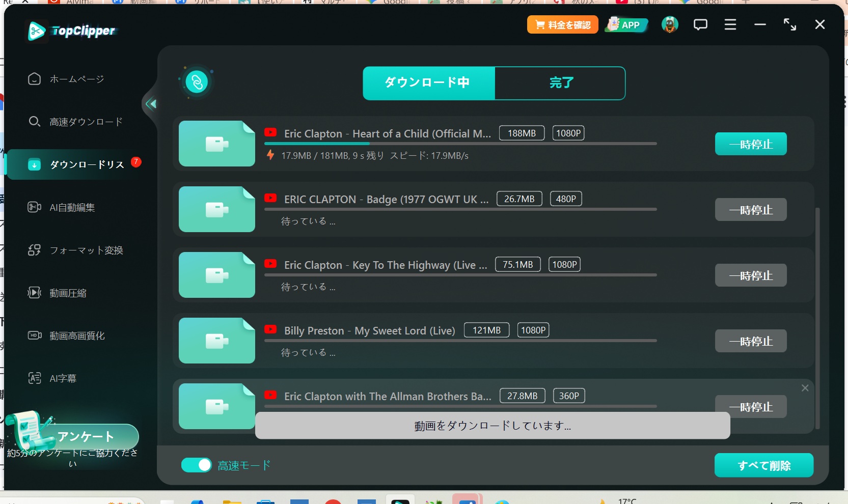Image resolution: width=848 pixels, height=504 pixels.
Task: Pause the Heart of a Child download
Action: click(x=750, y=144)
